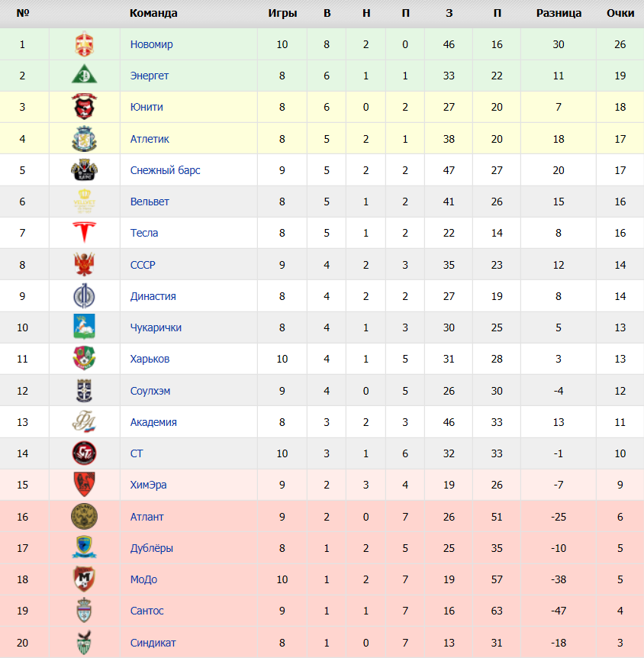Click the Разница column header
This screenshot has width=644, height=658.
coord(559,13)
